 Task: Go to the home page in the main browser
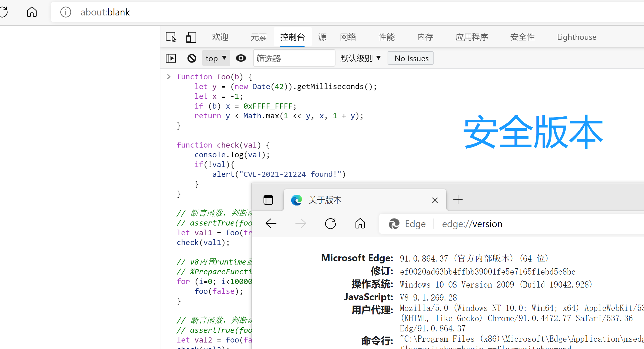pyautogui.click(x=32, y=12)
